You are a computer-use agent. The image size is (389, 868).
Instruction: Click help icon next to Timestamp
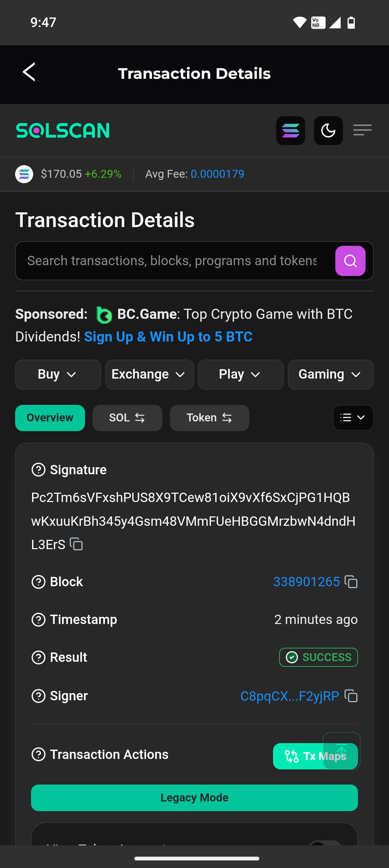[39, 620]
